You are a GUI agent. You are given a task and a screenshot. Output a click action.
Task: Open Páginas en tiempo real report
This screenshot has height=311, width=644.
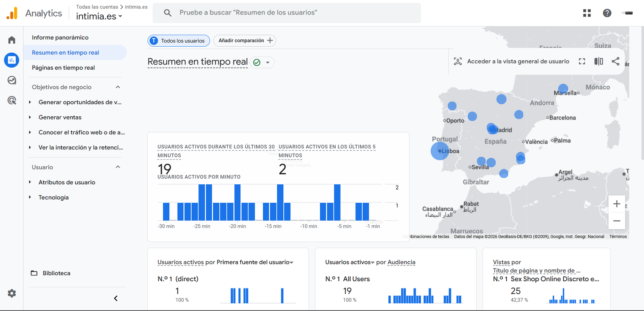[63, 68]
